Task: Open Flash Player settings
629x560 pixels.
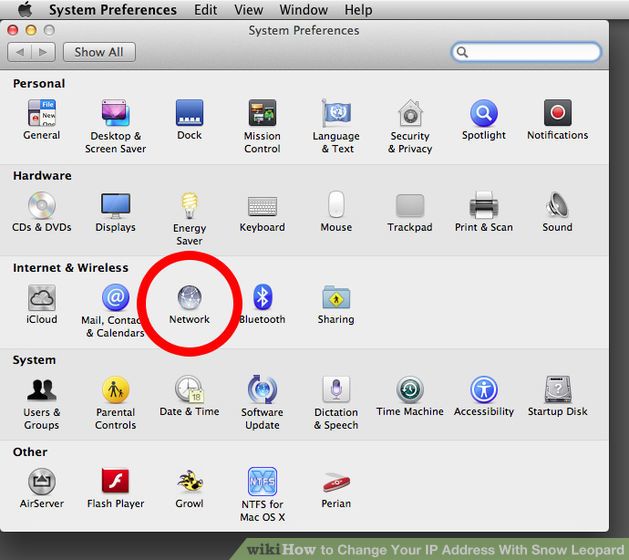Action: pos(116,489)
